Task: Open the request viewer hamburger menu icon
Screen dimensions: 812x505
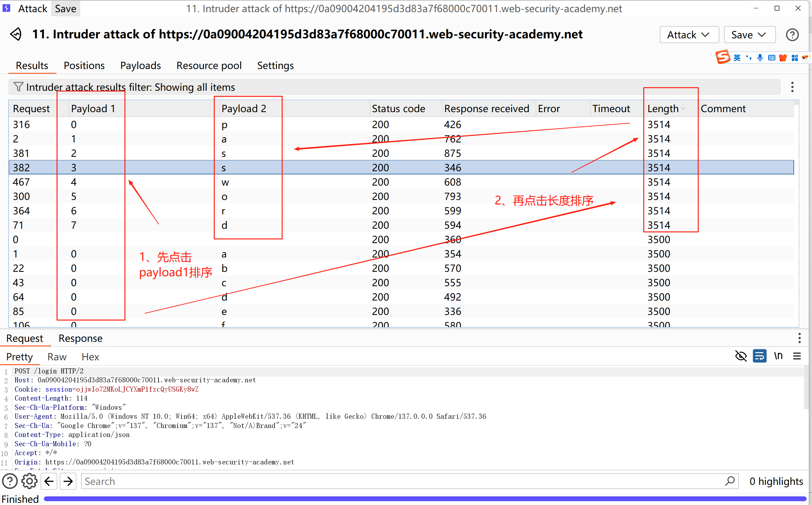Action: (x=797, y=356)
